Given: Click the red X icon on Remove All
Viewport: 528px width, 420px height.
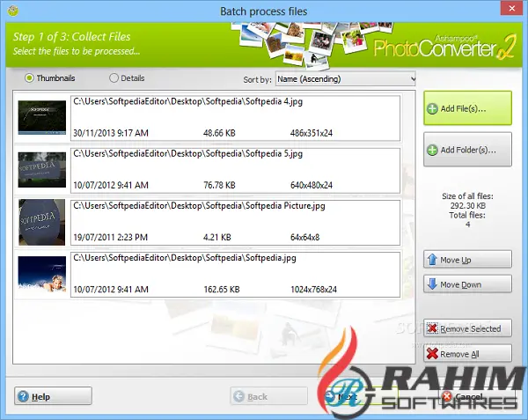Looking at the screenshot, I should pyautogui.click(x=432, y=353).
